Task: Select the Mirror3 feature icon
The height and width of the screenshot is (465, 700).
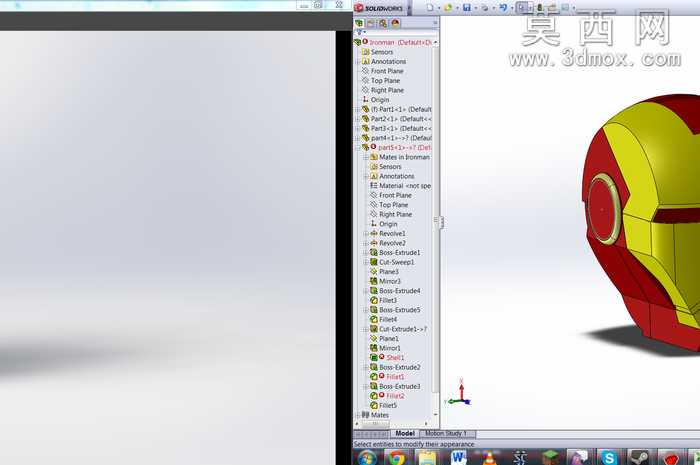Action: pyautogui.click(x=374, y=281)
